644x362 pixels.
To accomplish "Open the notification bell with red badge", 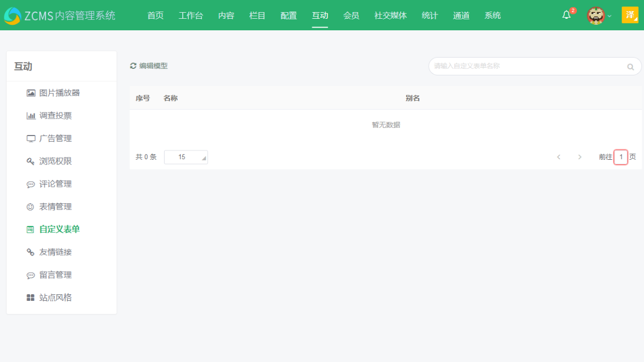I will pos(566,15).
